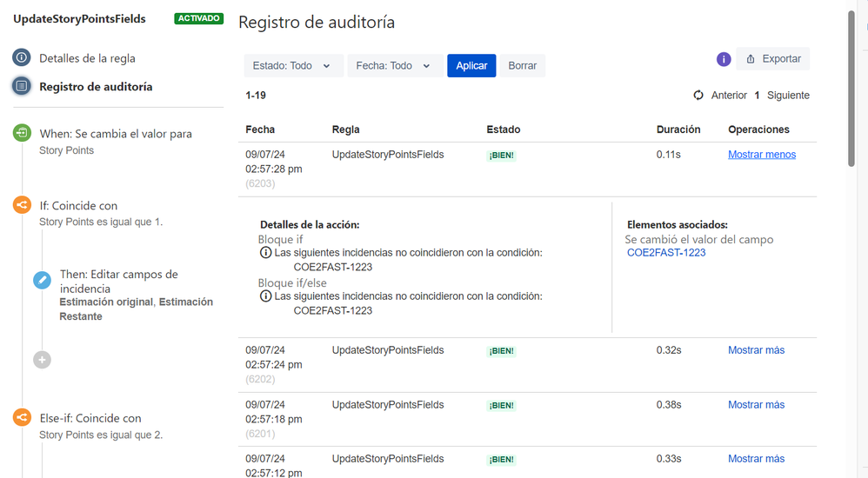This screenshot has height=478, width=868.
Task: Click the 0.32s duration value
Action: [669, 350]
